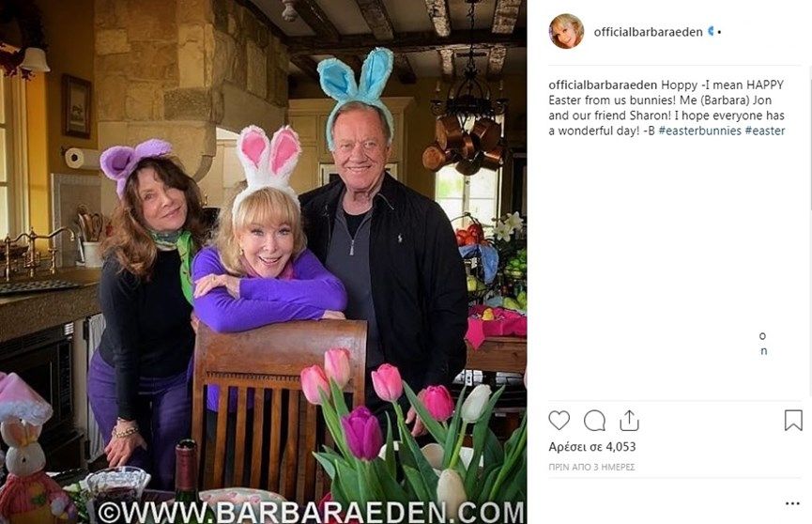Like the post with heart icon

559,421
